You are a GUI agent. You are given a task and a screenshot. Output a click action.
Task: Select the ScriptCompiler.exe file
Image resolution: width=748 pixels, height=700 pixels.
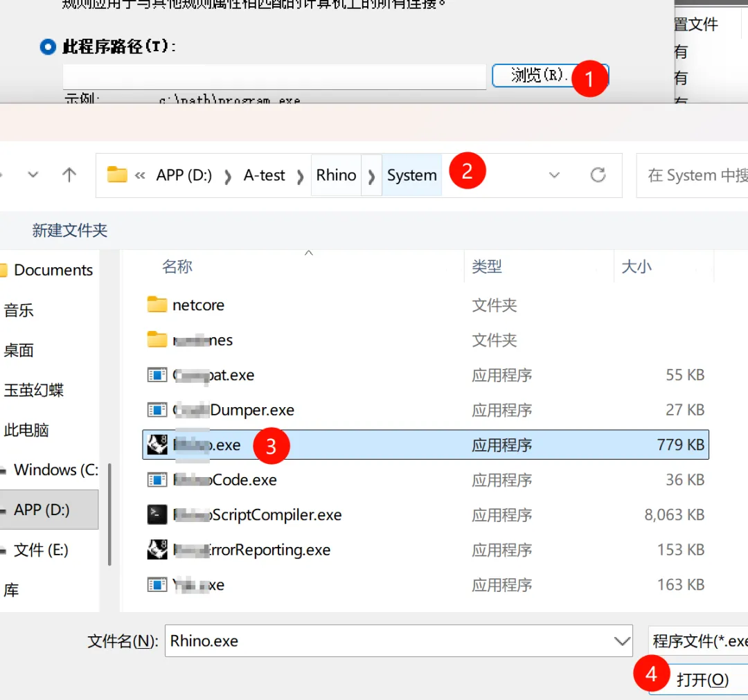(257, 514)
